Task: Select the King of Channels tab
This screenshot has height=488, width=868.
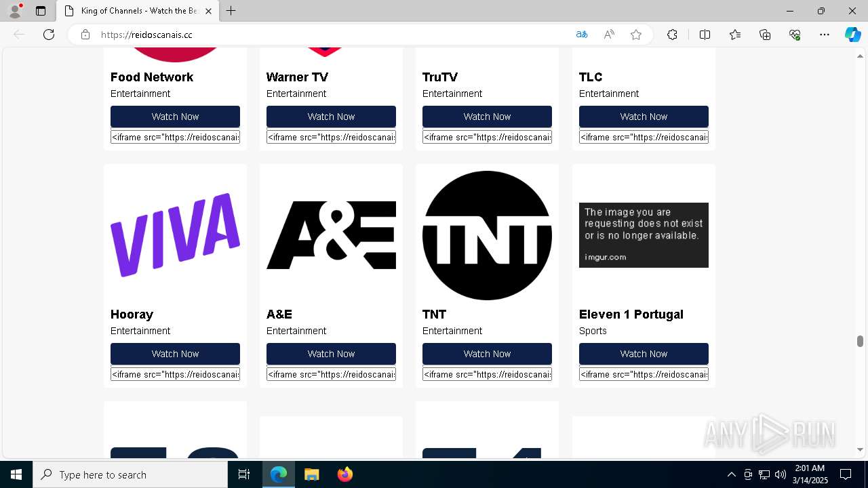Action: point(138,11)
